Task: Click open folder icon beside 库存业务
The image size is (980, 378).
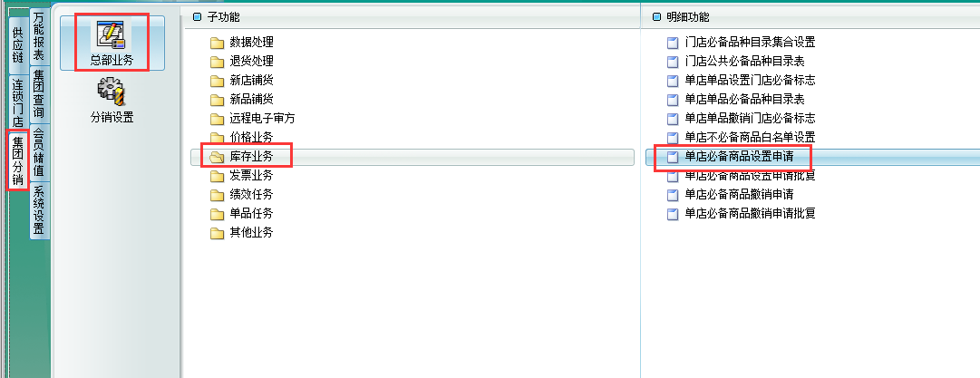Action: 217,158
